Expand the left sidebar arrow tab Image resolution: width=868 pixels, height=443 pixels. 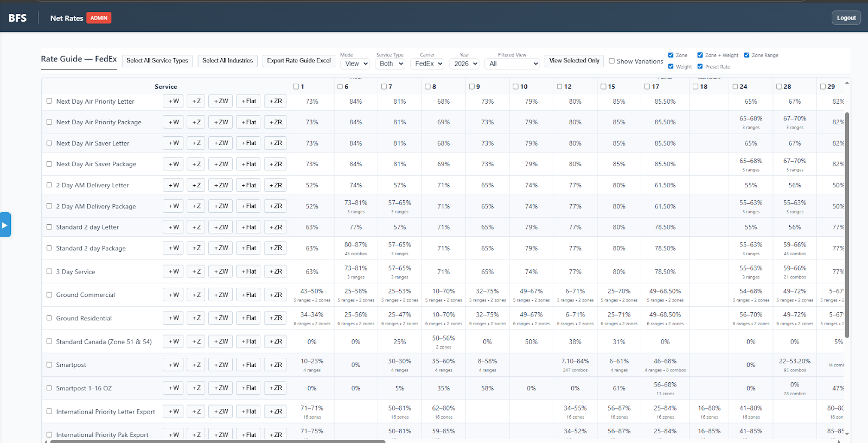[x=5, y=225]
